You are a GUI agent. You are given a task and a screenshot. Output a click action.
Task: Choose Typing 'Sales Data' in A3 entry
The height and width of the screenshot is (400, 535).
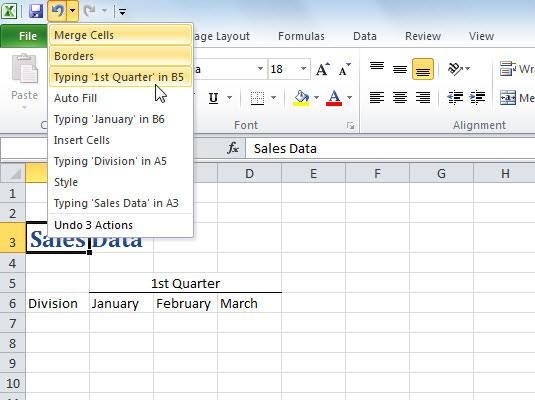click(120, 203)
